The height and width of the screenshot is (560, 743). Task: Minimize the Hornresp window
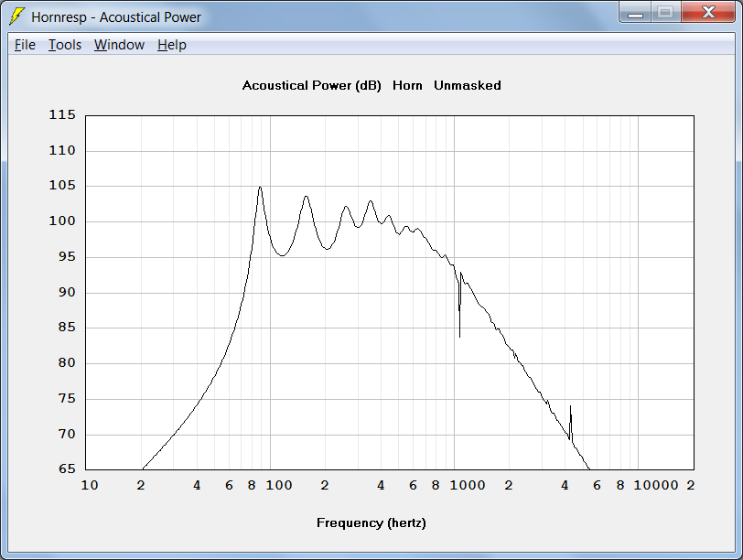[x=635, y=12]
